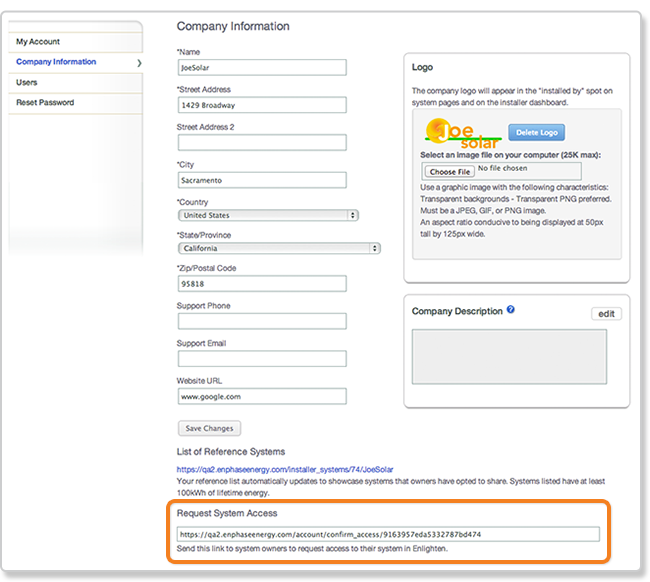650x582 pixels.
Task: Click the Support Phone input field
Action: [x=262, y=321]
